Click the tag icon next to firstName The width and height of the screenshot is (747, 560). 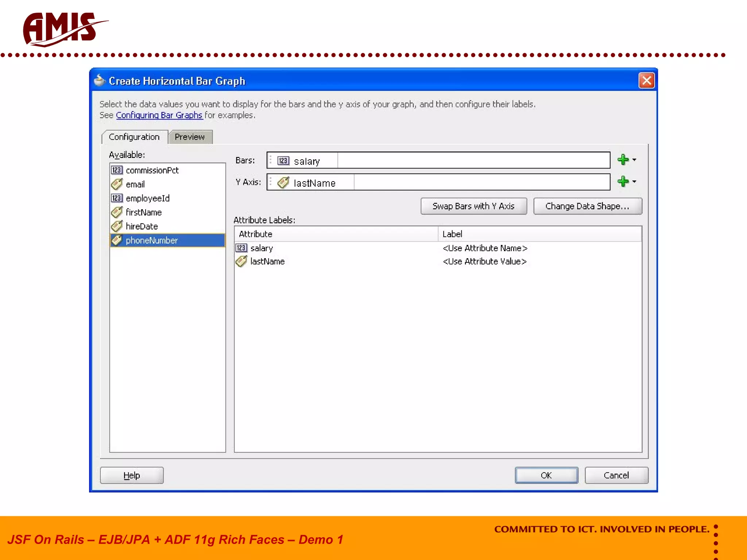tap(117, 212)
